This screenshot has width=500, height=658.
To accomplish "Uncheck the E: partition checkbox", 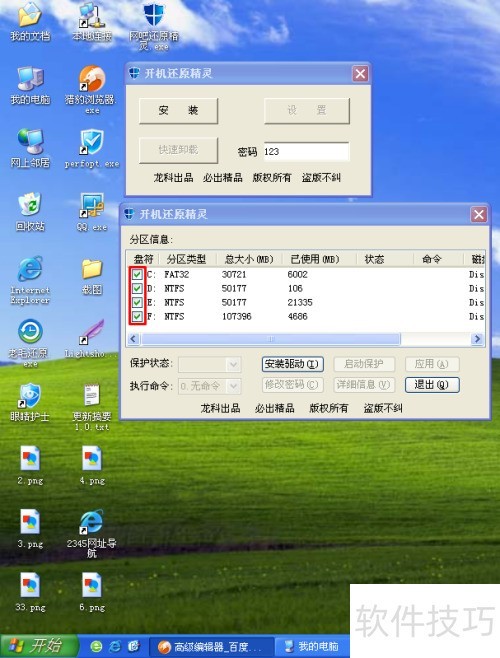I will (x=137, y=302).
